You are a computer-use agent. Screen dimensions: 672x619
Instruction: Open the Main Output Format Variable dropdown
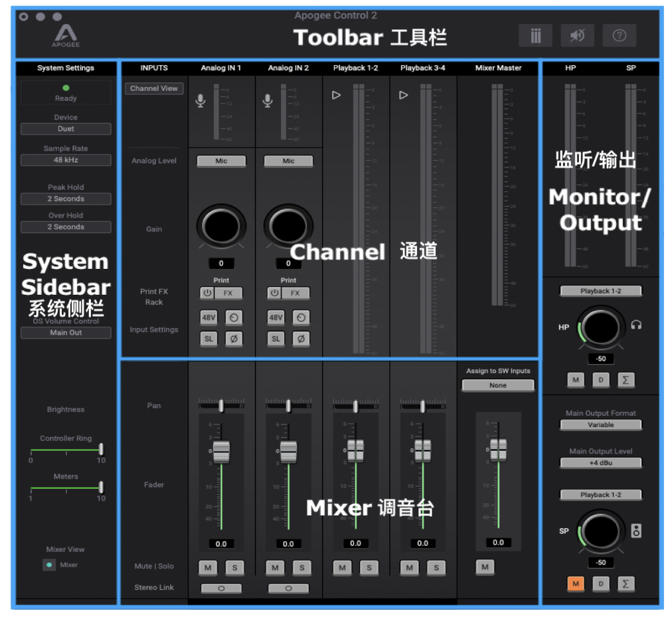pyautogui.click(x=600, y=424)
